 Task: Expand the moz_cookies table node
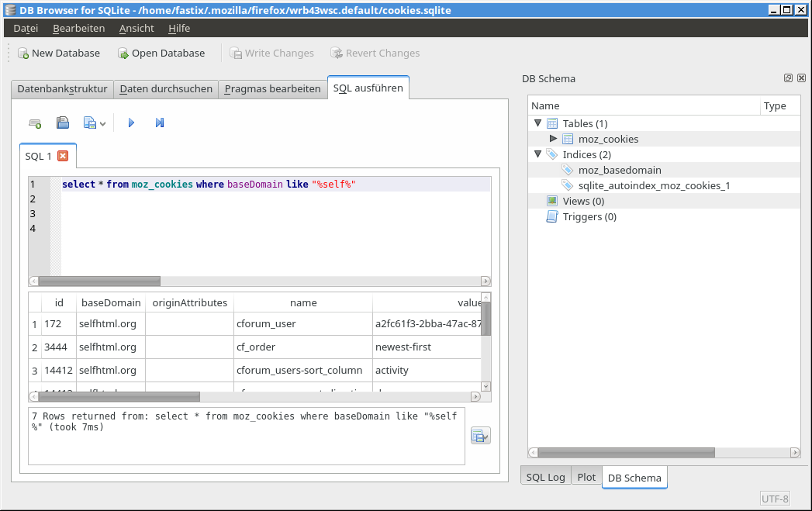[x=553, y=139]
